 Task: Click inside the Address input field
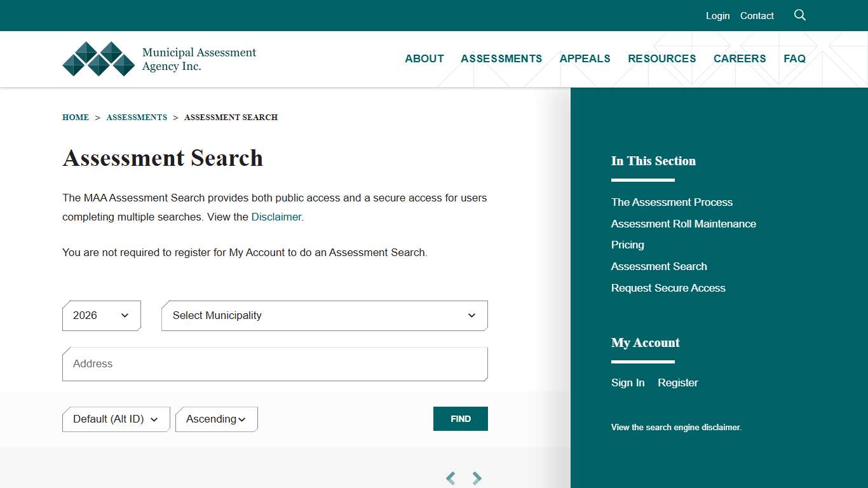tap(275, 363)
